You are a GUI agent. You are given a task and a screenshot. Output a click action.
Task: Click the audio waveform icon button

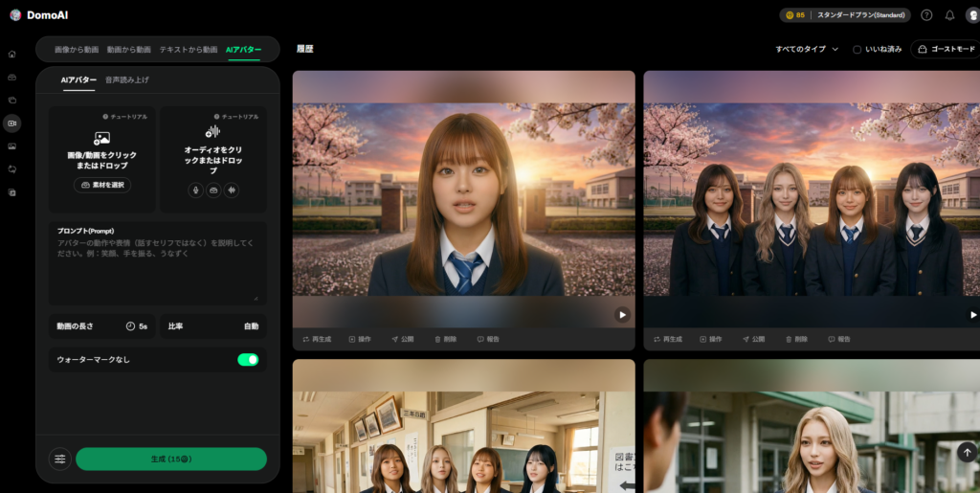point(231,190)
